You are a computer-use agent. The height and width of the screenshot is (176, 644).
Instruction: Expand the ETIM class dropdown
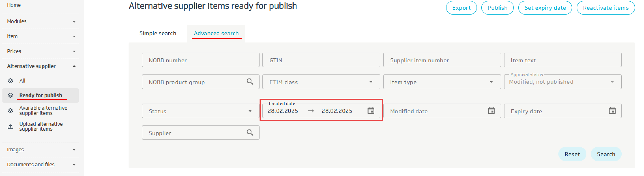pos(371,82)
